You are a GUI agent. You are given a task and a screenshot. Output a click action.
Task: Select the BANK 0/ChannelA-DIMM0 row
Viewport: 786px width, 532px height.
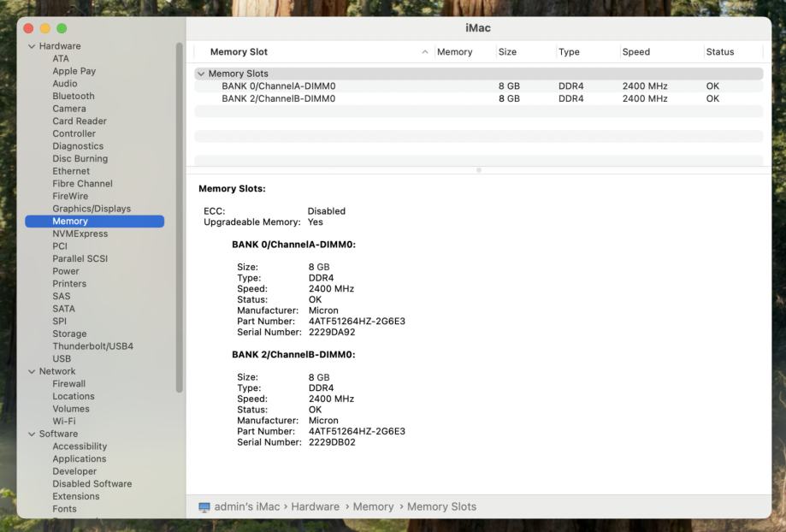click(278, 86)
